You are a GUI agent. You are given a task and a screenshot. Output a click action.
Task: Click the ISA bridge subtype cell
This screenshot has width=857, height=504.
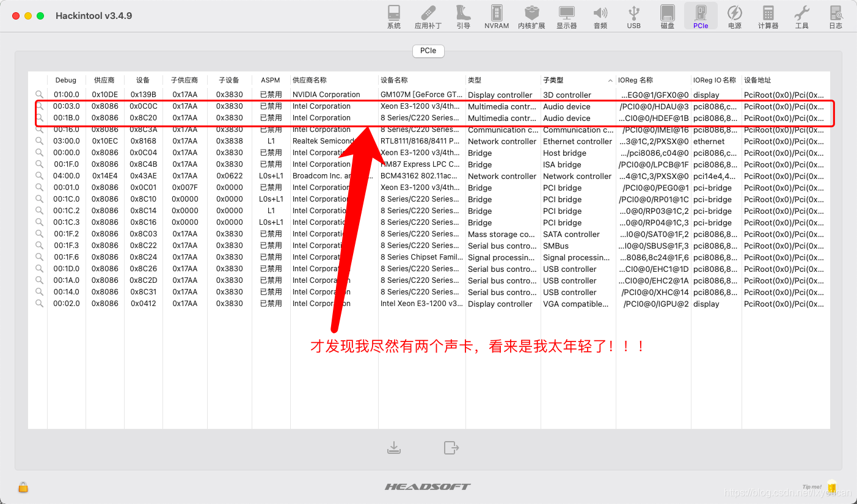click(562, 164)
